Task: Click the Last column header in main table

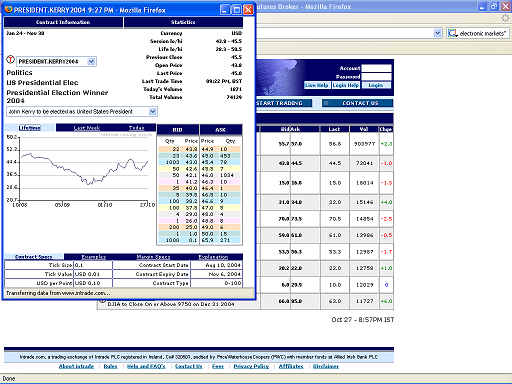Action: coord(334,129)
